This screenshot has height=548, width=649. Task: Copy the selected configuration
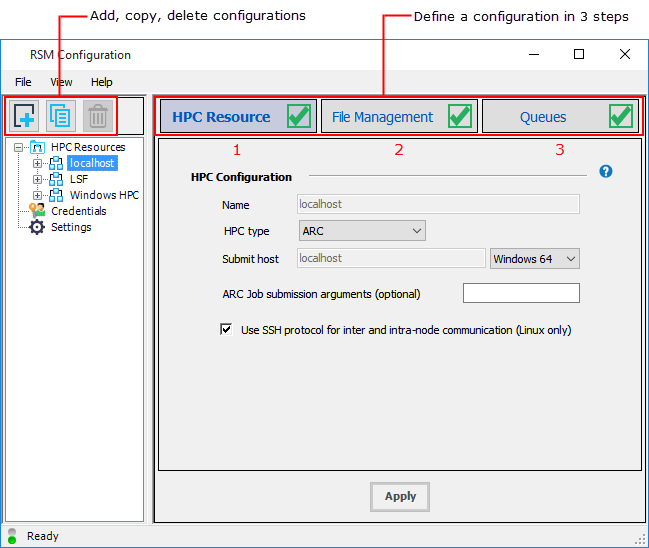(60, 116)
